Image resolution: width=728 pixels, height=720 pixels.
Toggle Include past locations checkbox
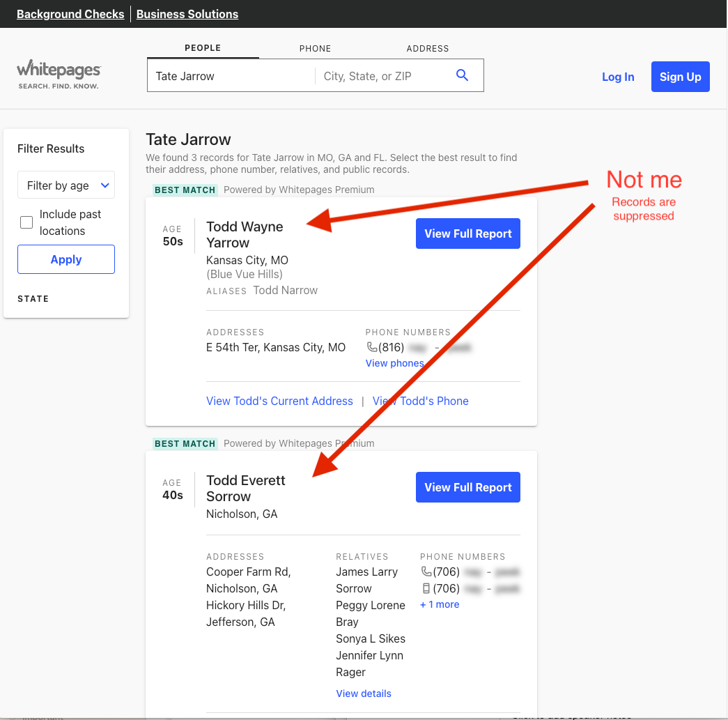click(26, 222)
